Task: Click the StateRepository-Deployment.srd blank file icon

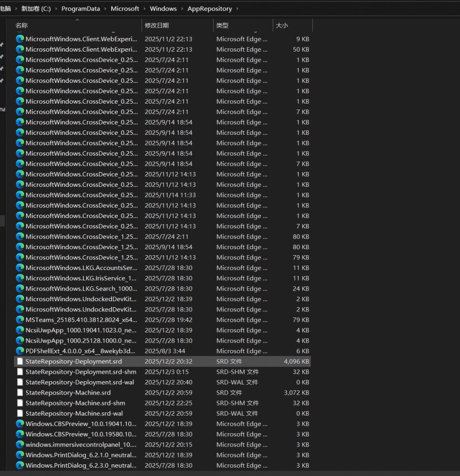Action: 20,361
